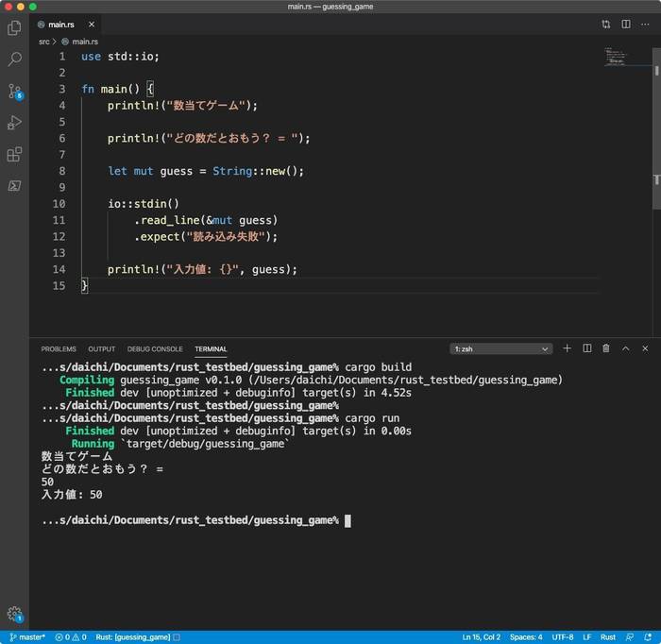Screen dimensions: 661x644
Task: Click the master* branch in status bar
Action: pos(27,636)
